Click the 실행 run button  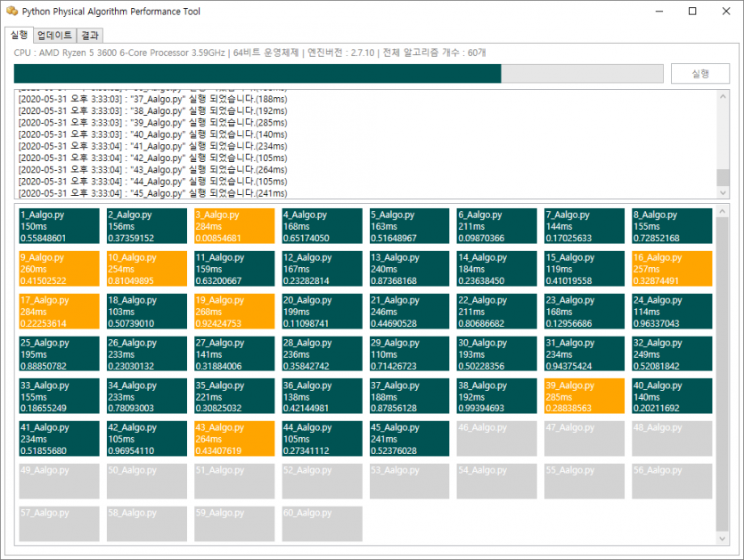[699, 74]
